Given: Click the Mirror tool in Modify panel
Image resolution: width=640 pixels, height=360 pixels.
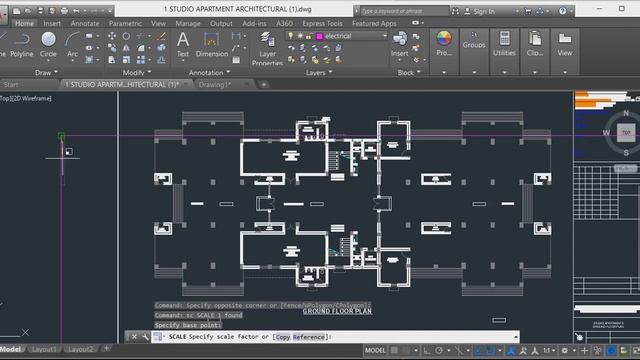Looking at the screenshot, I should tap(126, 48).
